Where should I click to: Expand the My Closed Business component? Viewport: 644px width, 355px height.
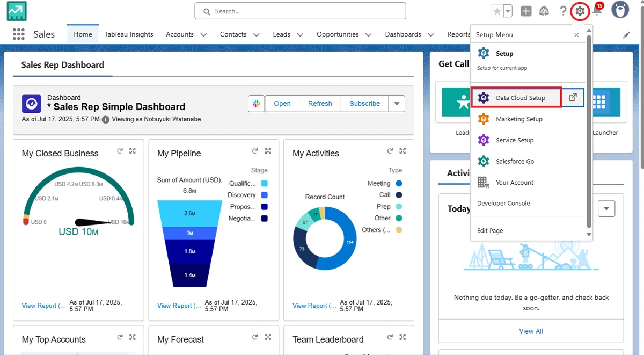click(133, 151)
